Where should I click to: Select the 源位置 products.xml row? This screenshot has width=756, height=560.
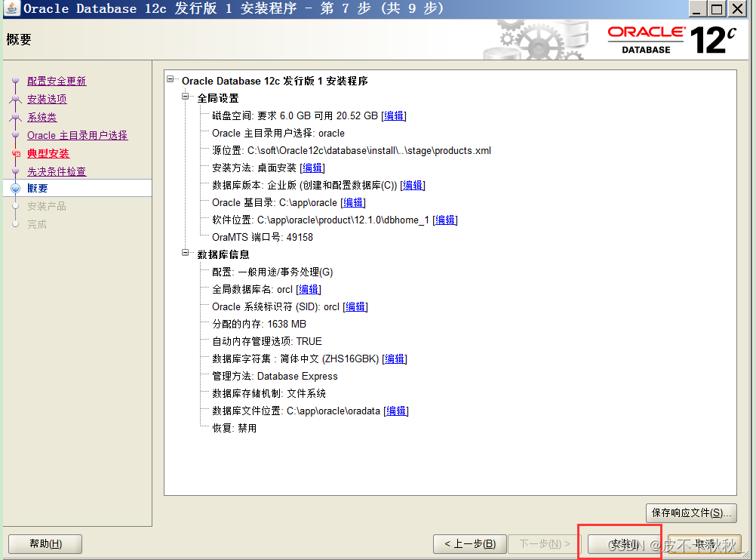(352, 150)
